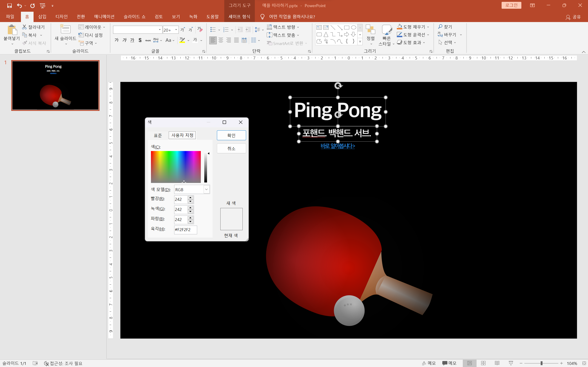The image size is (588, 367).
Task: Open the 삽입 ribbon tab
Action: [x=42, y=17]
